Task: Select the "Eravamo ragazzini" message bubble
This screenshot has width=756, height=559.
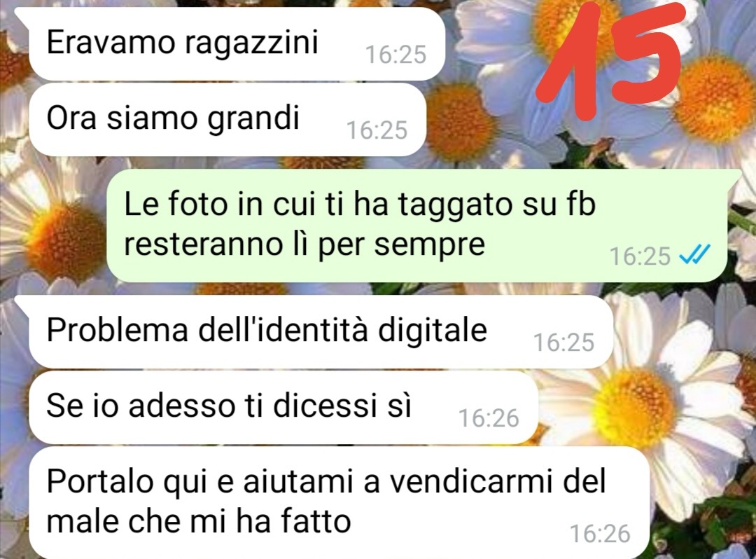Action: click(237, 43)
